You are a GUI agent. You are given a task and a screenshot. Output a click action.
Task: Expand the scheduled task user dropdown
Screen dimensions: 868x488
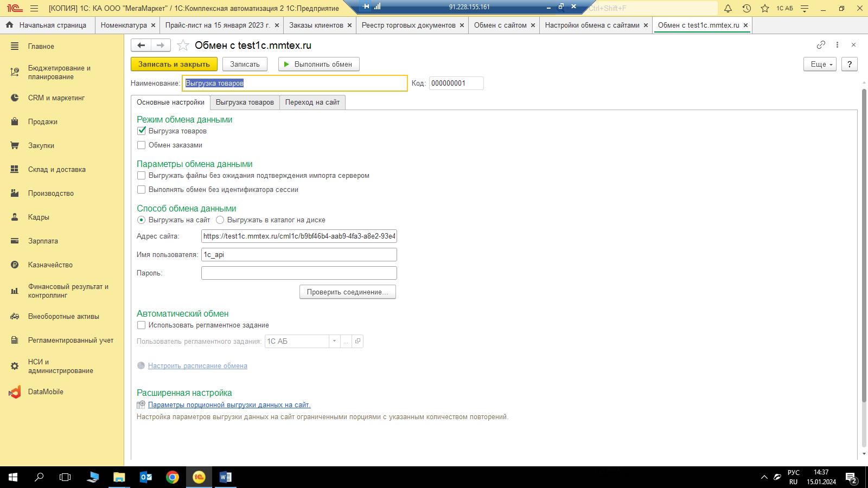334,341
